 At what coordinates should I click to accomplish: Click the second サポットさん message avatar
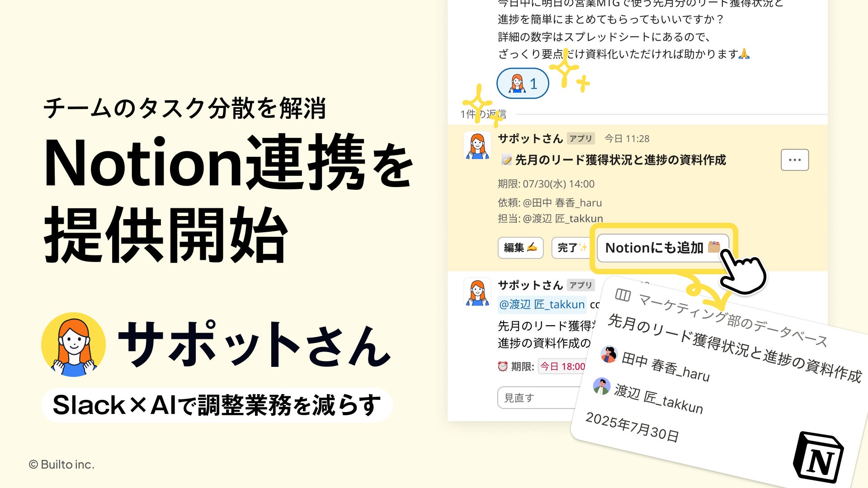pos(477,292)
